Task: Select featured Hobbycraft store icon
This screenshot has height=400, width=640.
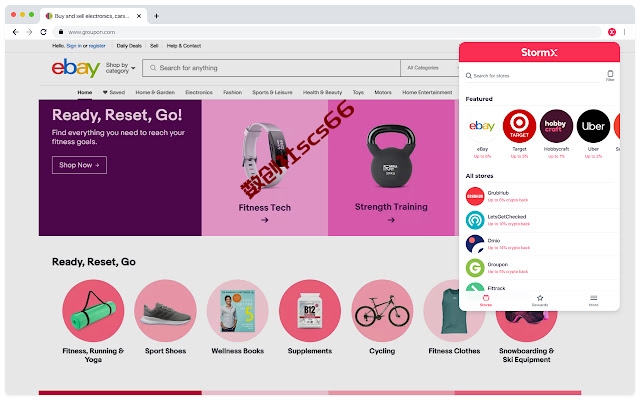Action: coord(556,126)
